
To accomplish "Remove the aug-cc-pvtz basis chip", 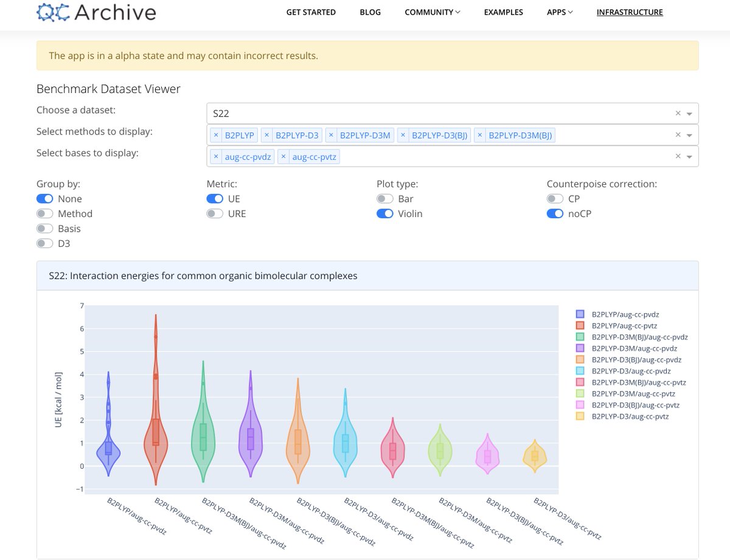I will [284, 156].
